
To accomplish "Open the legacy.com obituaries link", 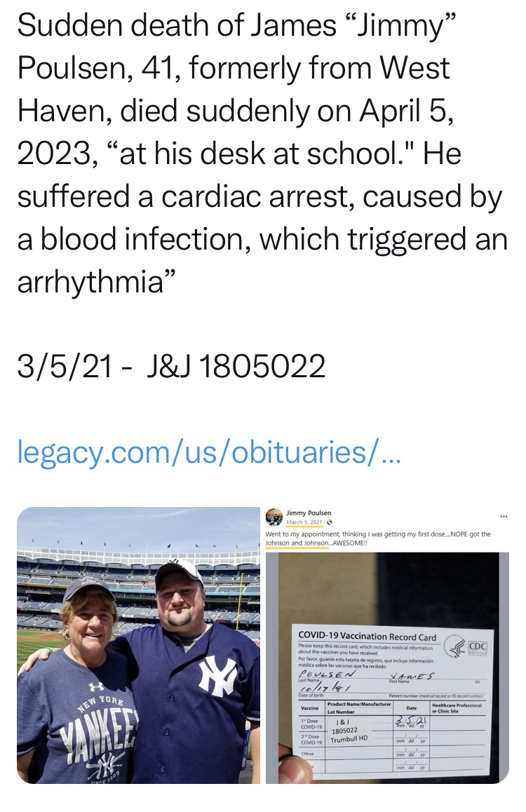I will [208, 452].
